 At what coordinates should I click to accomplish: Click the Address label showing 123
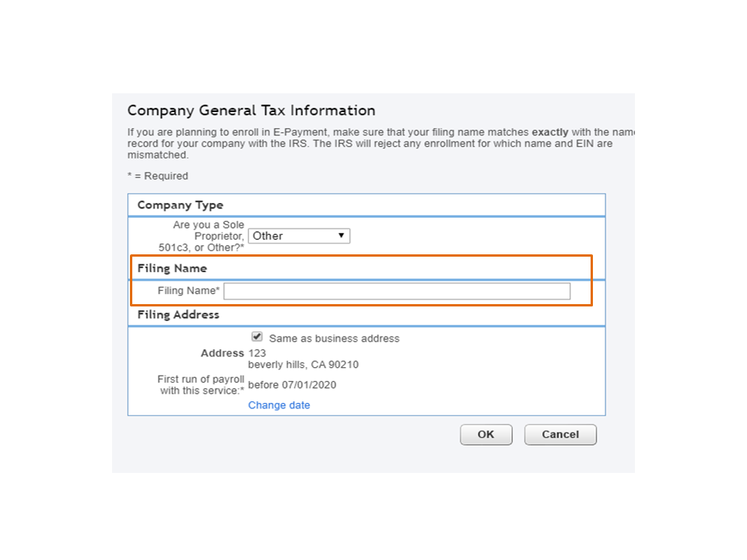[223, 352]
